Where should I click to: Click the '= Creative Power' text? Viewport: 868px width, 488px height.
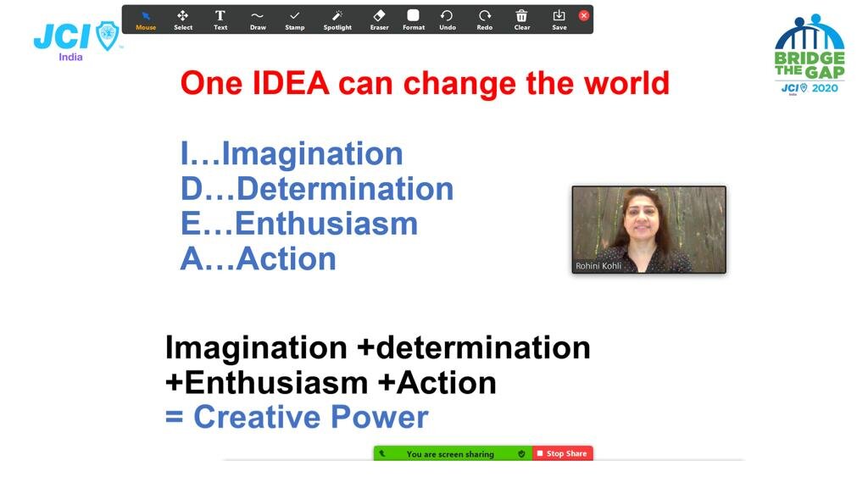[x=297, y=417]
